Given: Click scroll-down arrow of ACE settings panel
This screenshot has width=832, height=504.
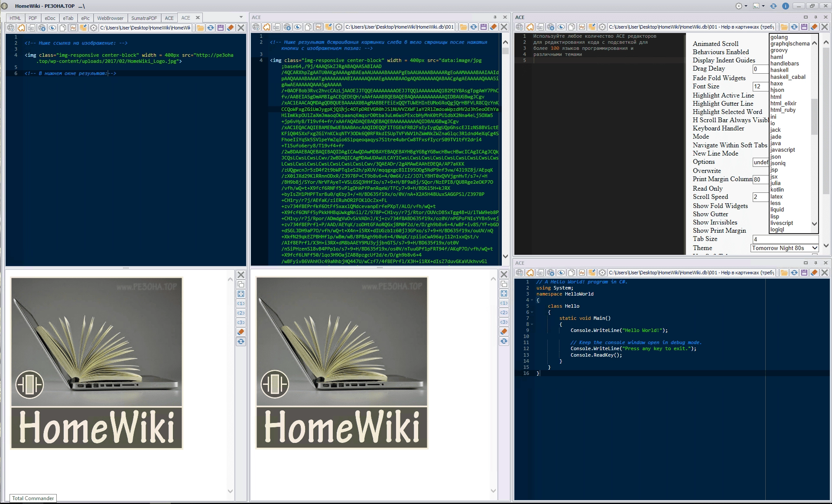Looking at the screenshot, I should (x=826, y=245).
